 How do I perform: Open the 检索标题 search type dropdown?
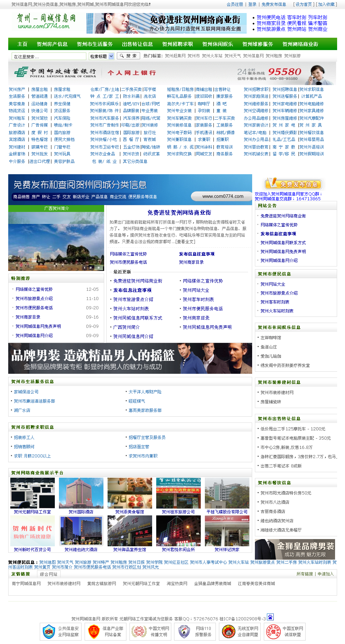pyautogui.click(x=101, y=56)
